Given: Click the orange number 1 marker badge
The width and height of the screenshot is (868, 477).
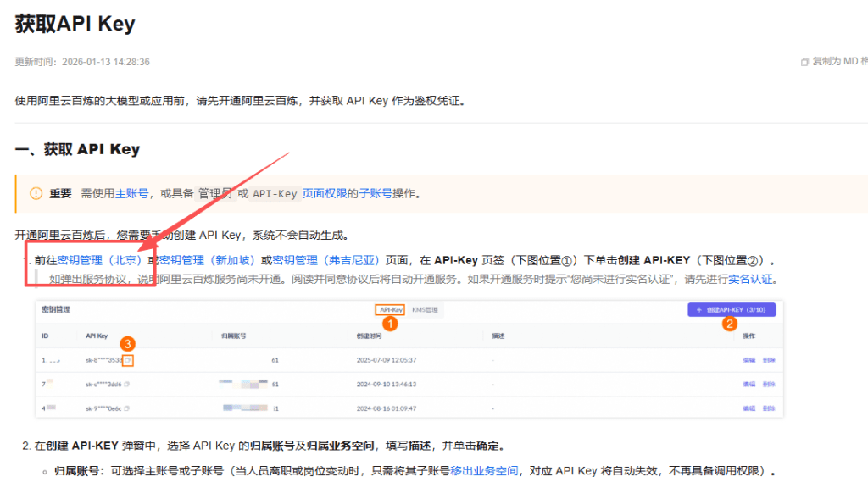Looking at the screenshot, I should coord(389,324).
